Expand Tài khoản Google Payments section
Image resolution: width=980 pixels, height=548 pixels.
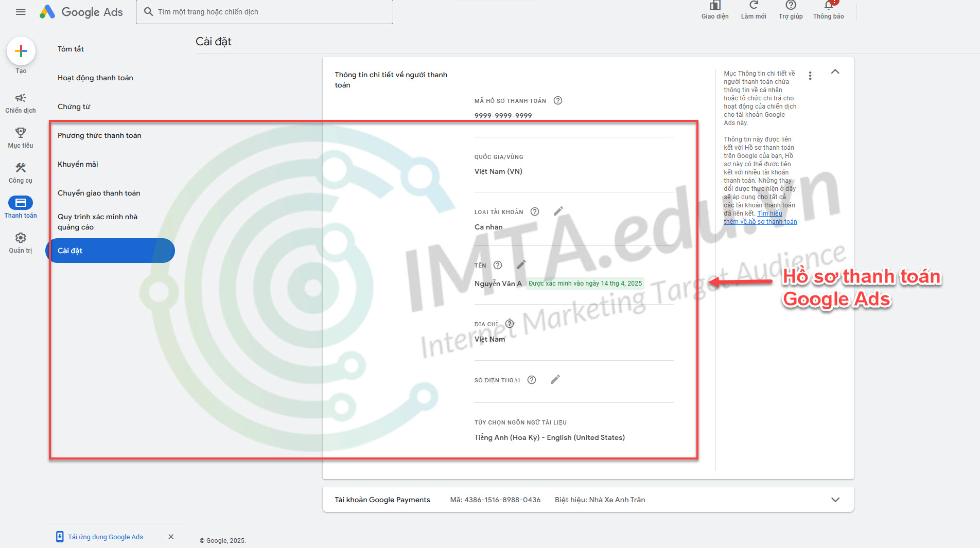(x=835, y=500)
